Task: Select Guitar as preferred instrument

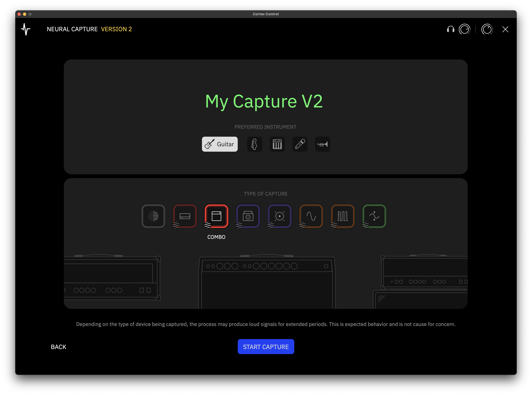Action: click(220, 144)
